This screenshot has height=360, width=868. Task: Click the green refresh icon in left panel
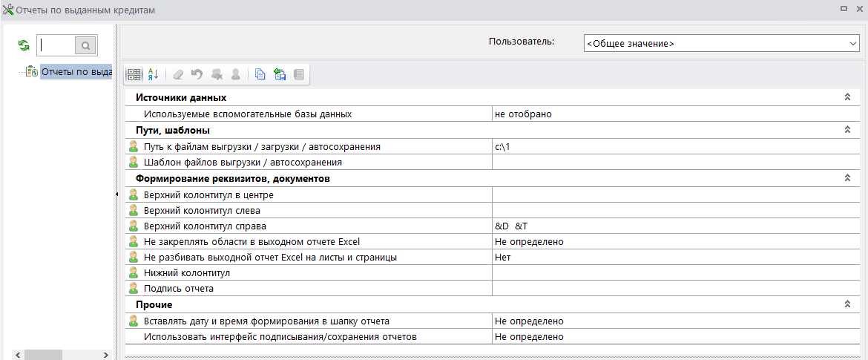[24, 45]
